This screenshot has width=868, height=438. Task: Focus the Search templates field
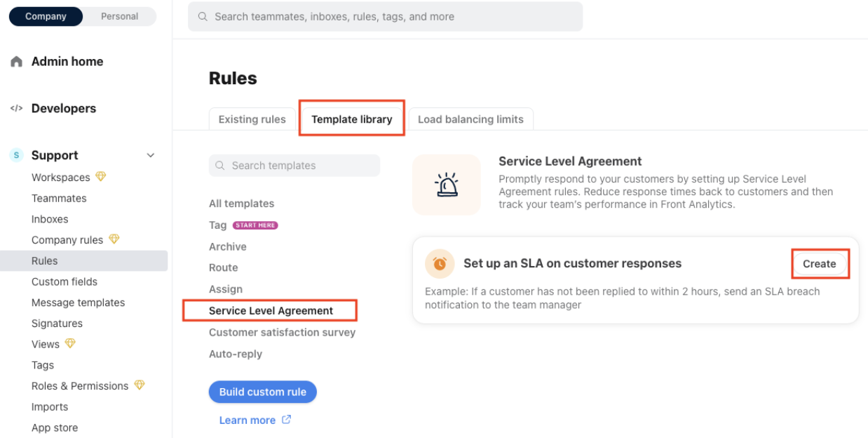point(294,166)
